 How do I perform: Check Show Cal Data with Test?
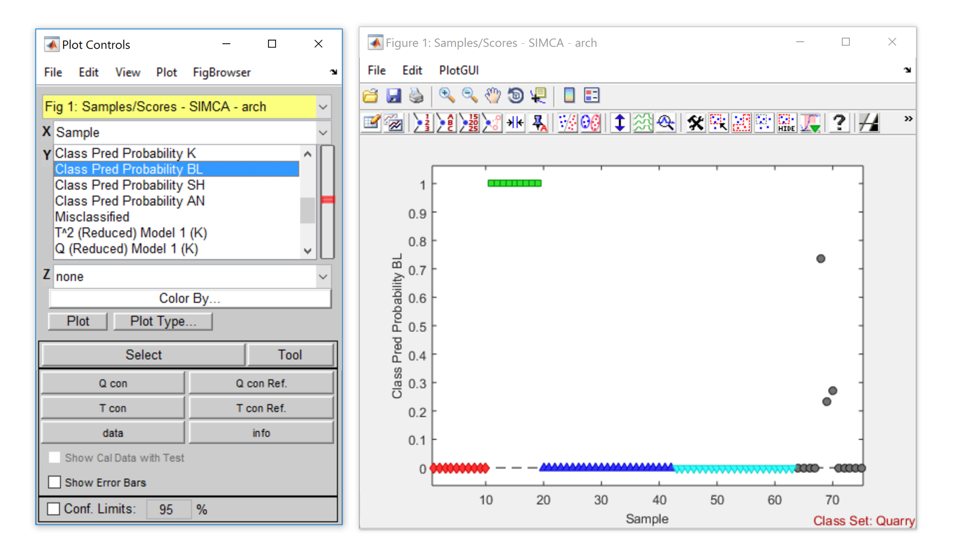pyautogui.click(x=54, y=458)
